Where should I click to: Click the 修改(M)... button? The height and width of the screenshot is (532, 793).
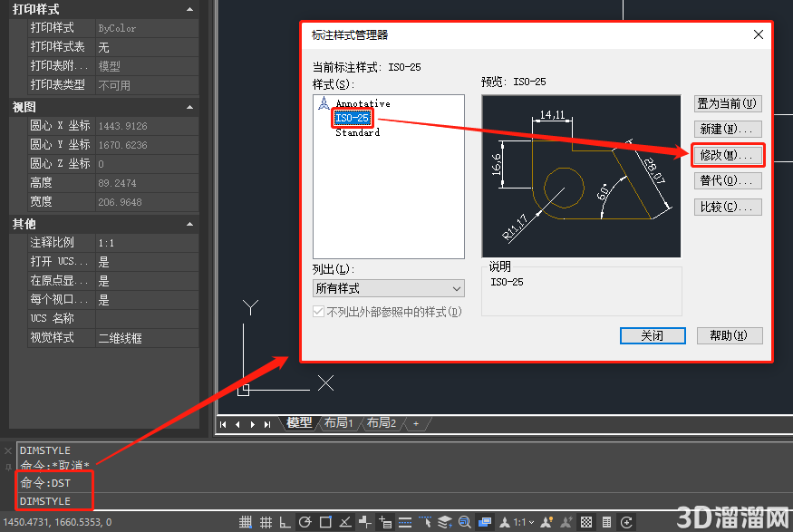pos(727,155)
